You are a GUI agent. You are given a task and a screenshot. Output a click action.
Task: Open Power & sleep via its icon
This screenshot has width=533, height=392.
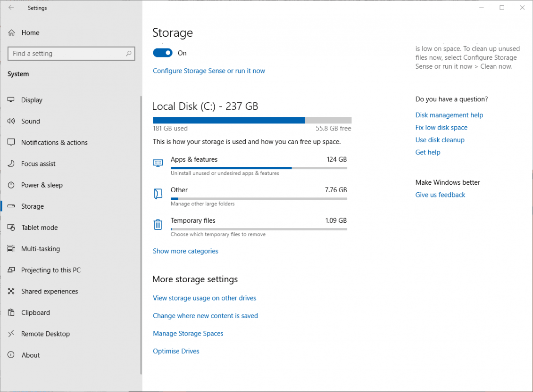[11, 185]
